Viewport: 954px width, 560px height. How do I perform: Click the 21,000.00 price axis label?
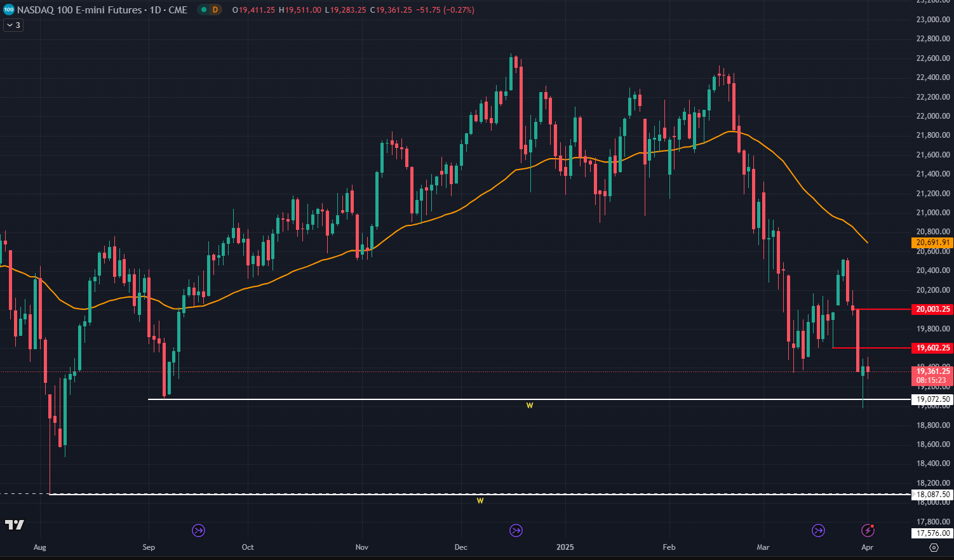933,213
